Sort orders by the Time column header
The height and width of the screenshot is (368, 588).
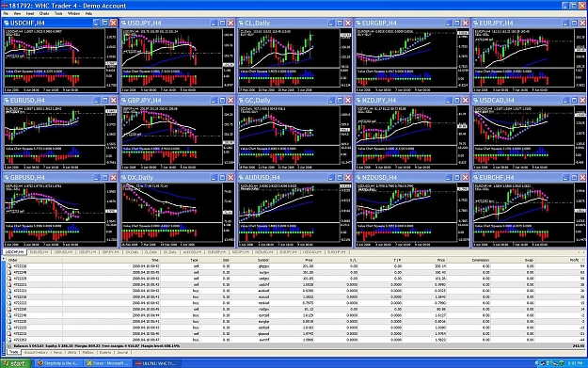(x=155, y=260)
